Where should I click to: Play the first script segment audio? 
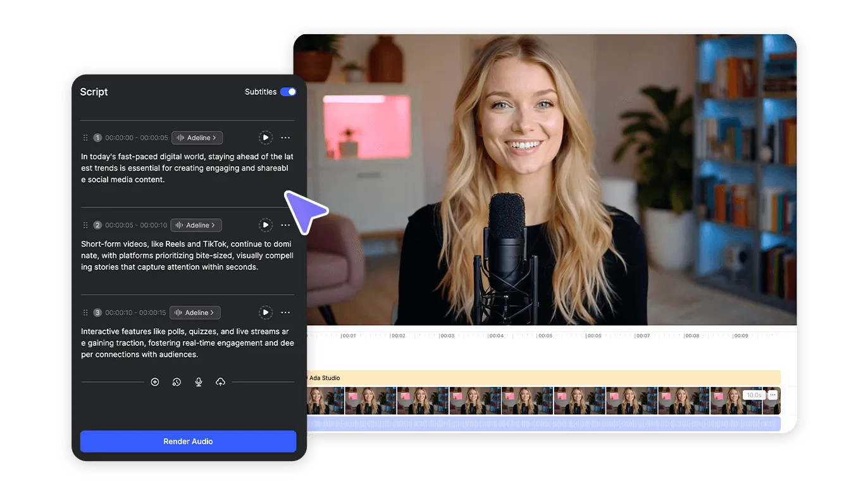click(266, 137)
